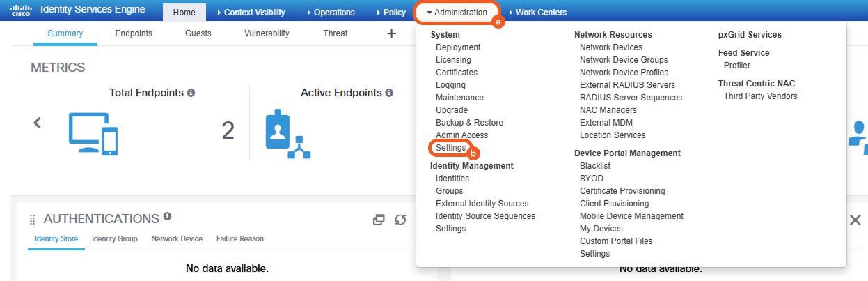Image resolution: width=868 pixels, height=281 pixels.
Task: Click the Authentications info icon
Action: point(167,217)
